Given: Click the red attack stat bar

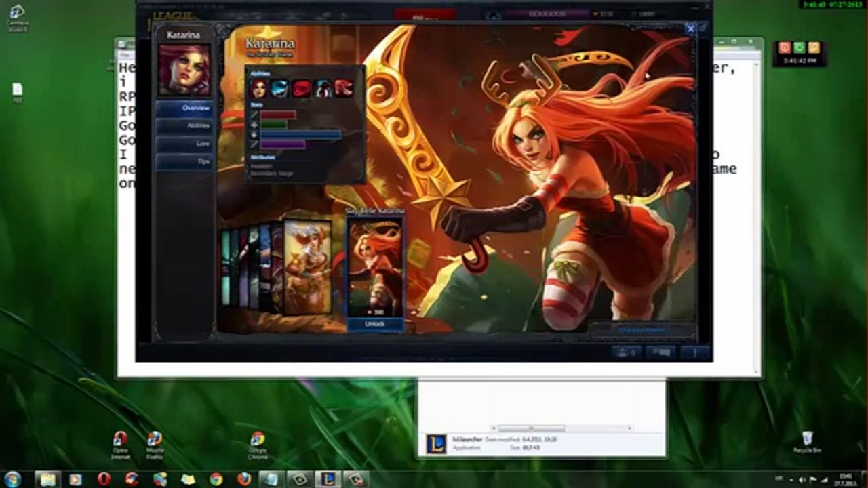Looking at the screenshot, I should click(x=278, y=115).
